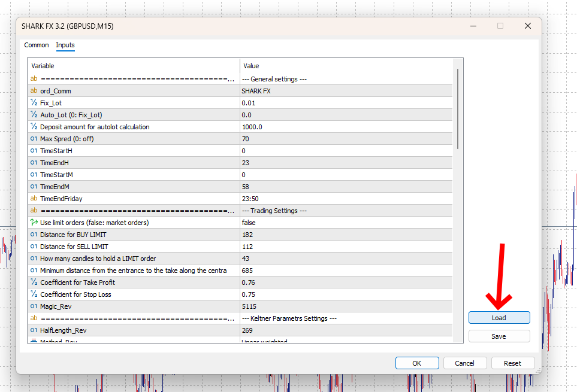The width and height of the screenshot is (577, 392).
Task: Cancel the expert settings dialog
Action: pos(465,363)
